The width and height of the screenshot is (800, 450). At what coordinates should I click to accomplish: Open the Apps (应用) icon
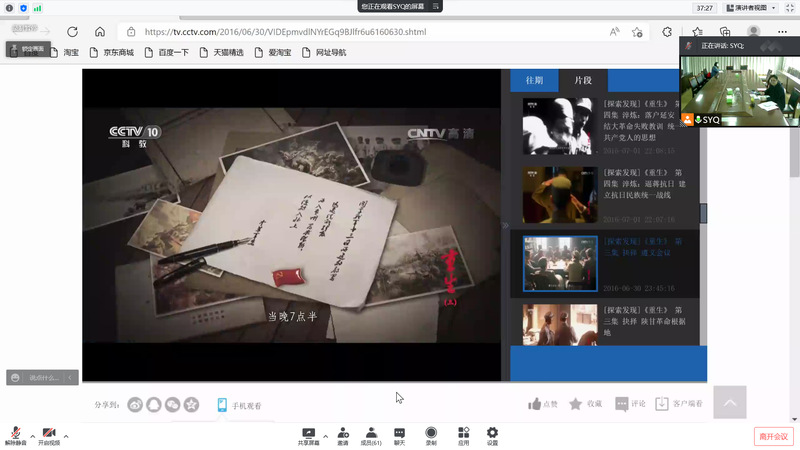(x=463, y=432)
